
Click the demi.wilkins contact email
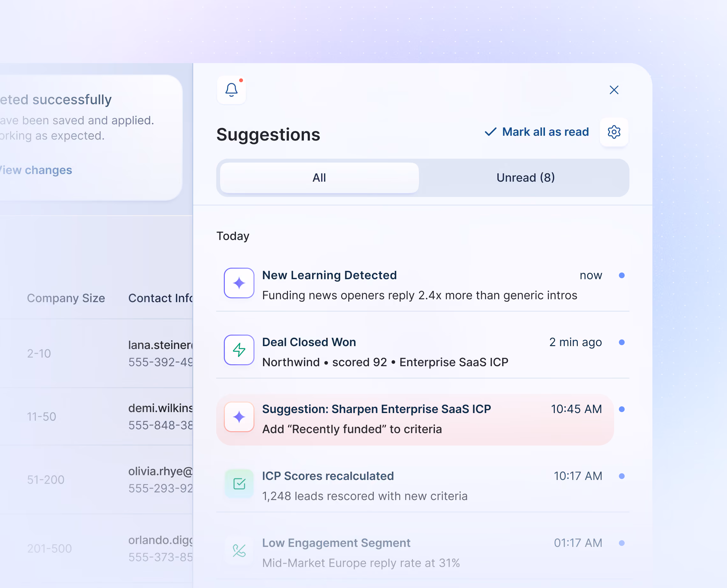[161, 408]
